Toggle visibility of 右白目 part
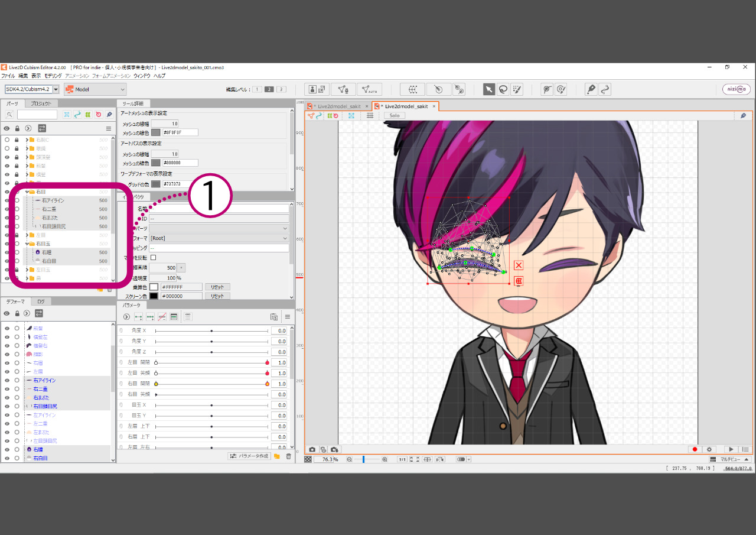The image size is (756, 535). 7,261
